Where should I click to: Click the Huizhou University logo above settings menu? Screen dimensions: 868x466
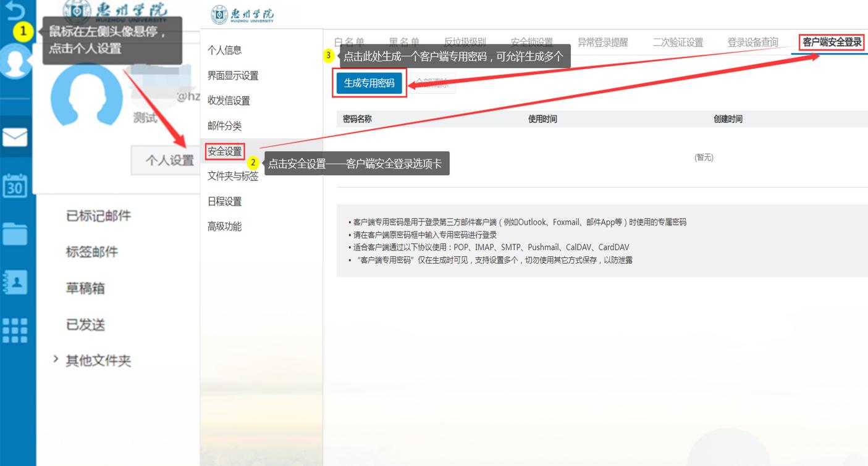point(242,14)
